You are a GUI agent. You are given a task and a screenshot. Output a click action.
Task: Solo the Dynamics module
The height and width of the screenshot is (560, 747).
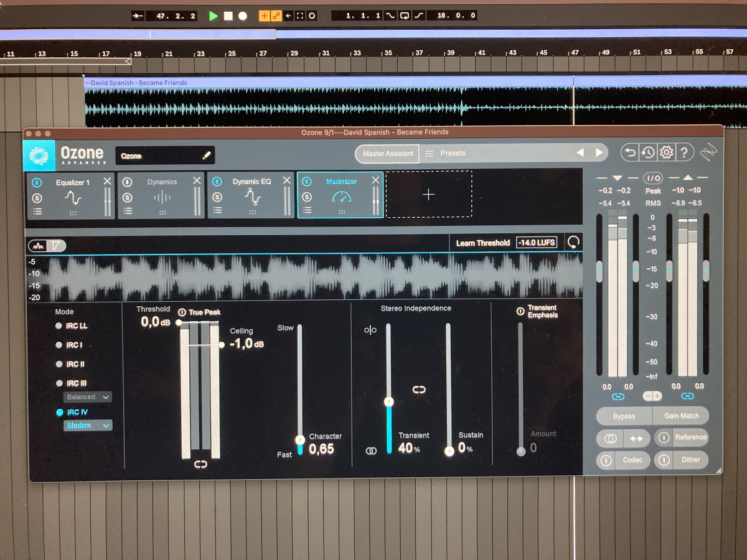coord(128,197)
